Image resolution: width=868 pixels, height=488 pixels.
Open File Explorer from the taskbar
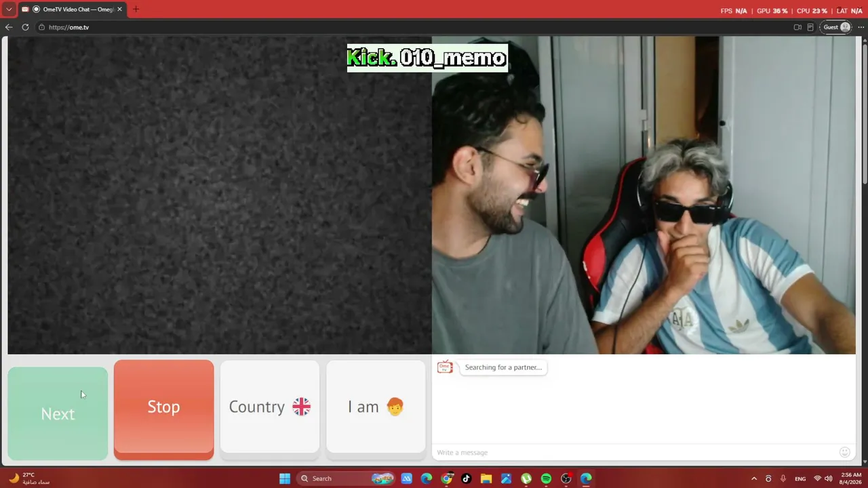(x=486, y=479)
